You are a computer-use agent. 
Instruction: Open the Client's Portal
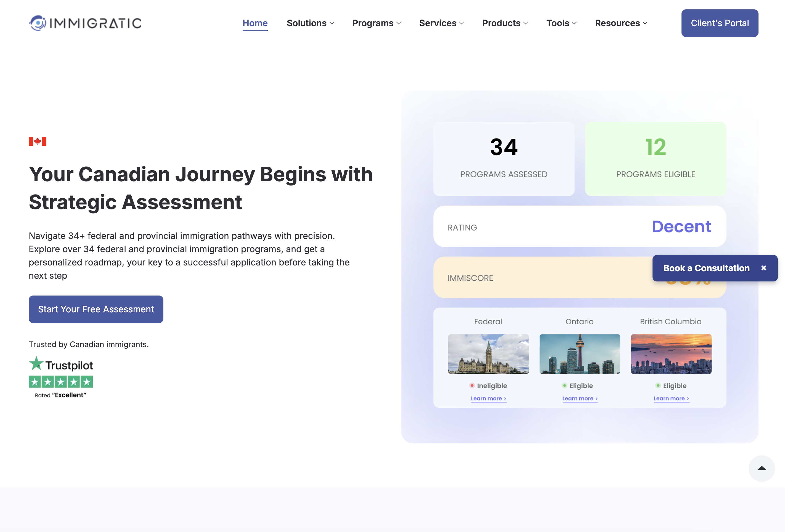[x=720, y=23]
